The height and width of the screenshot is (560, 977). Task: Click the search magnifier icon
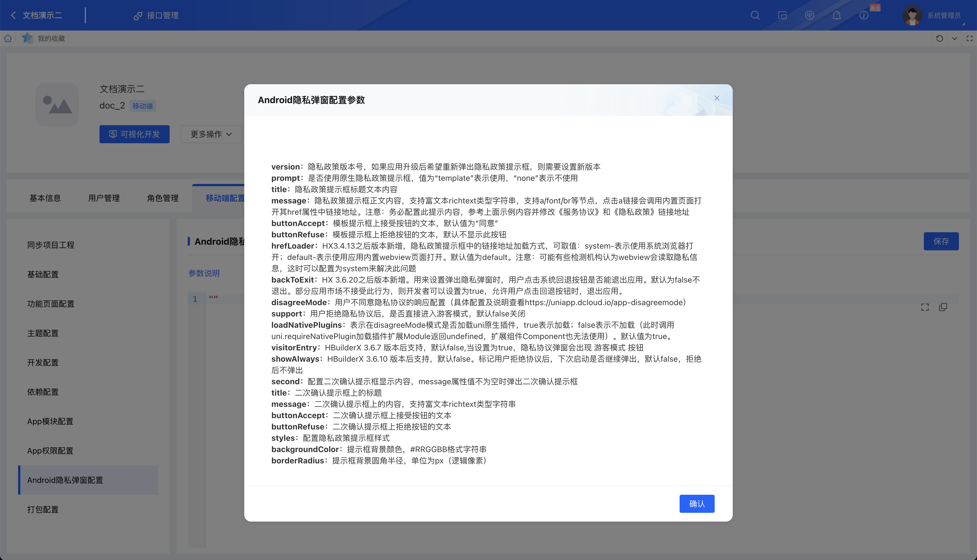755,15
